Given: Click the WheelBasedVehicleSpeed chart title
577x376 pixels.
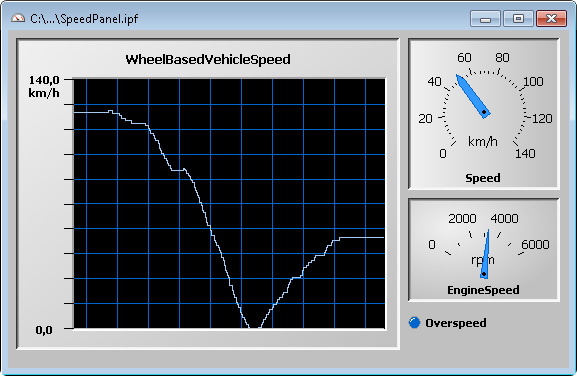Looking at the screenshot, I should coord(208,59).
